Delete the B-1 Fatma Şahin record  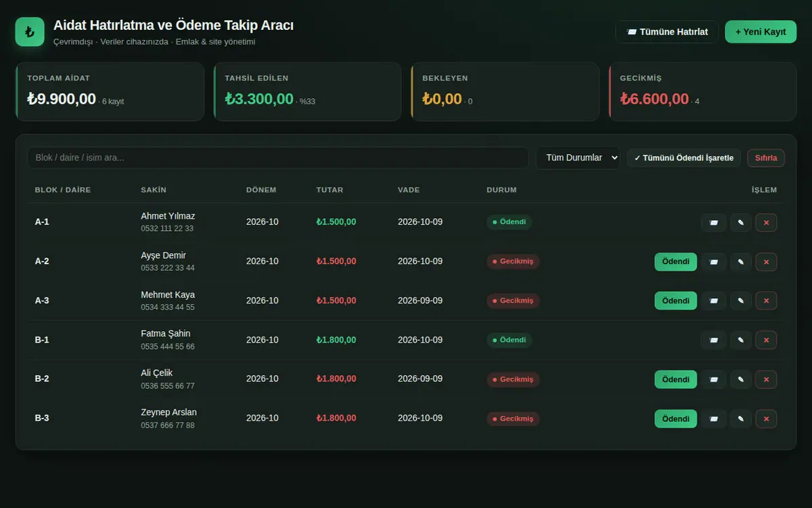[x=766, y=340]
